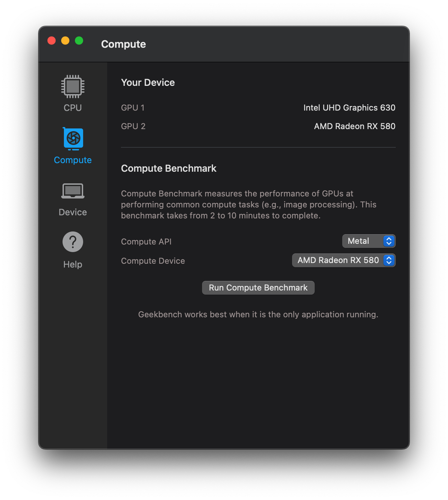Open the CPU benchmark section
448x500 pixels.
click(x=73, y=93)
